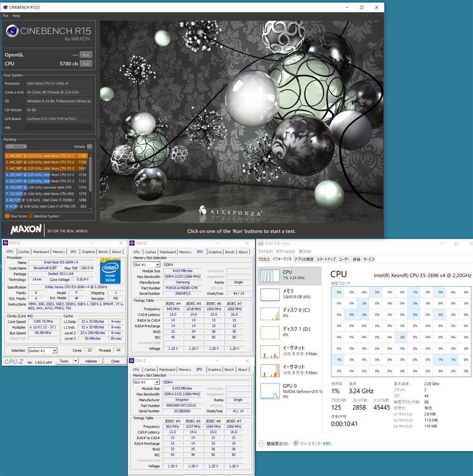Select ranking row 1 scoring 5780
This screenshot has height=476, width=473.
(46, 156)
